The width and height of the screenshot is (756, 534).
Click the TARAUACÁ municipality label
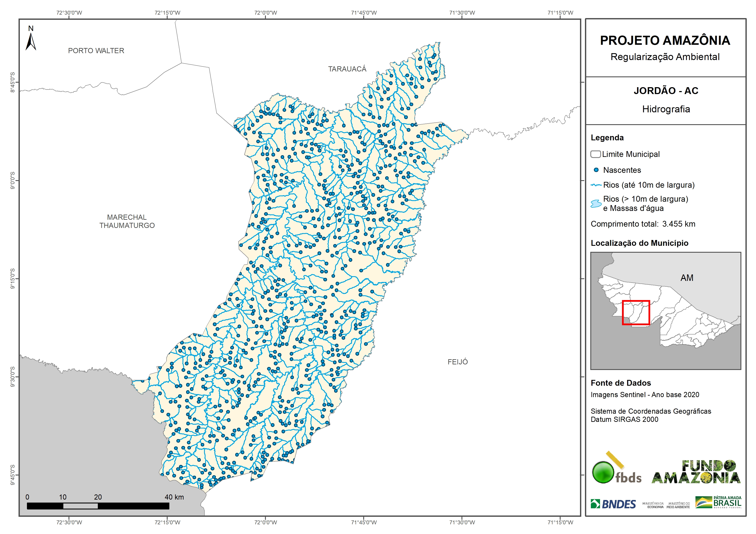point(347,69)
